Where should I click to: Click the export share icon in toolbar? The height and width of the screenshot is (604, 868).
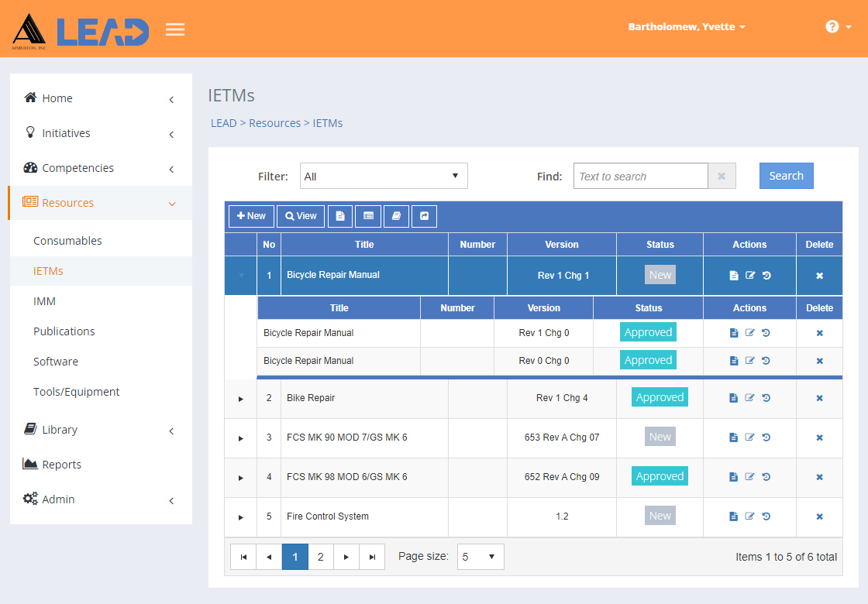[x=424, y=216]
